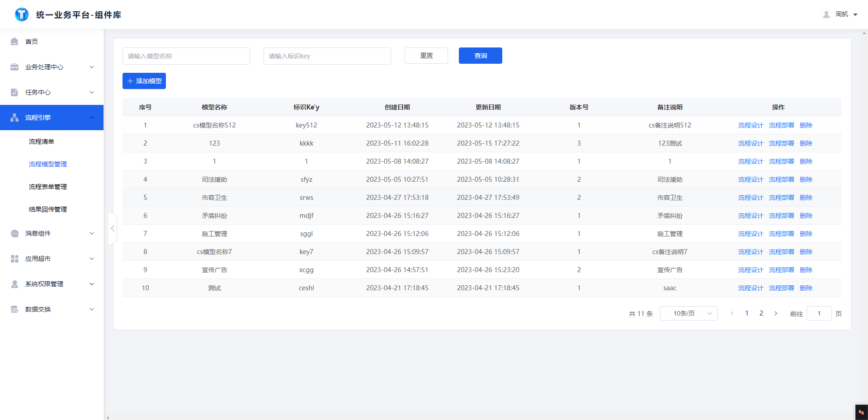Go to page 2 in pagination

(x=761, y=313)
